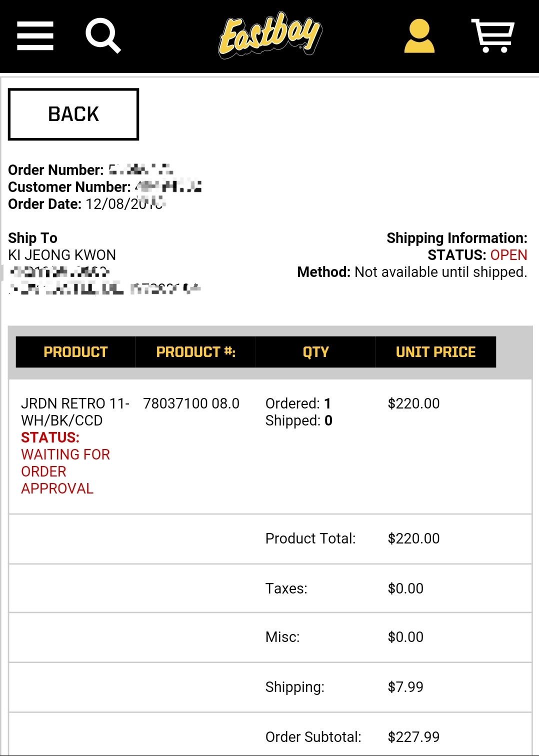Screen dimensions: 539x756
Task: Open the hamburger navigation menu
Action: 35,35
